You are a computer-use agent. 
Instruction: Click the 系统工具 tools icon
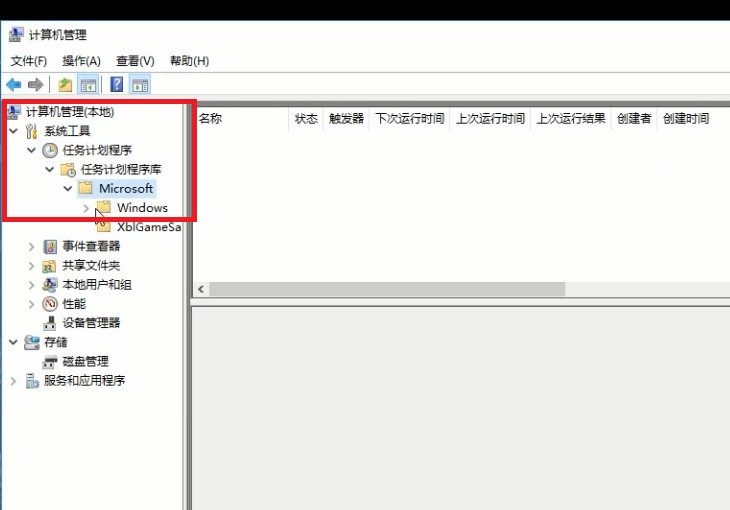pos(32,131)
